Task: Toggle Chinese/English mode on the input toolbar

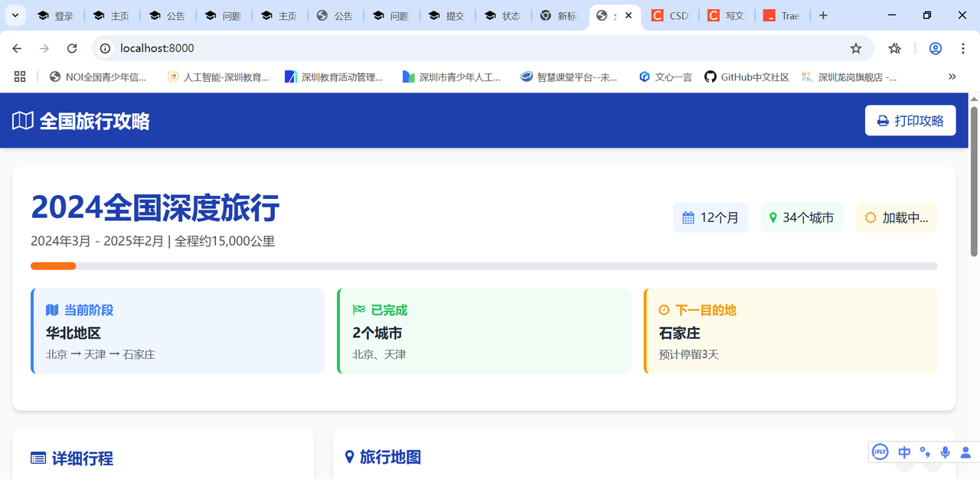Action: coord(903,452)
